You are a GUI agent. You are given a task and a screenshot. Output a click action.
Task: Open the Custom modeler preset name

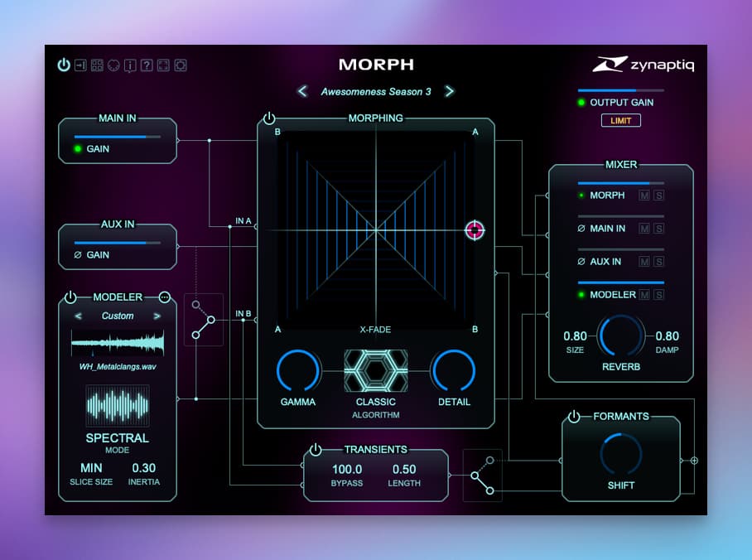click(x=118, y=316)
